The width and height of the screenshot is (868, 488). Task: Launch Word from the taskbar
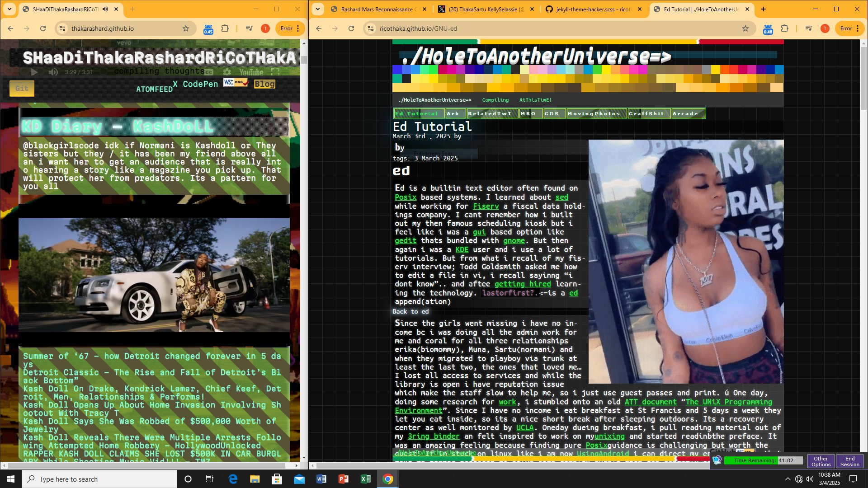[321, 479]
